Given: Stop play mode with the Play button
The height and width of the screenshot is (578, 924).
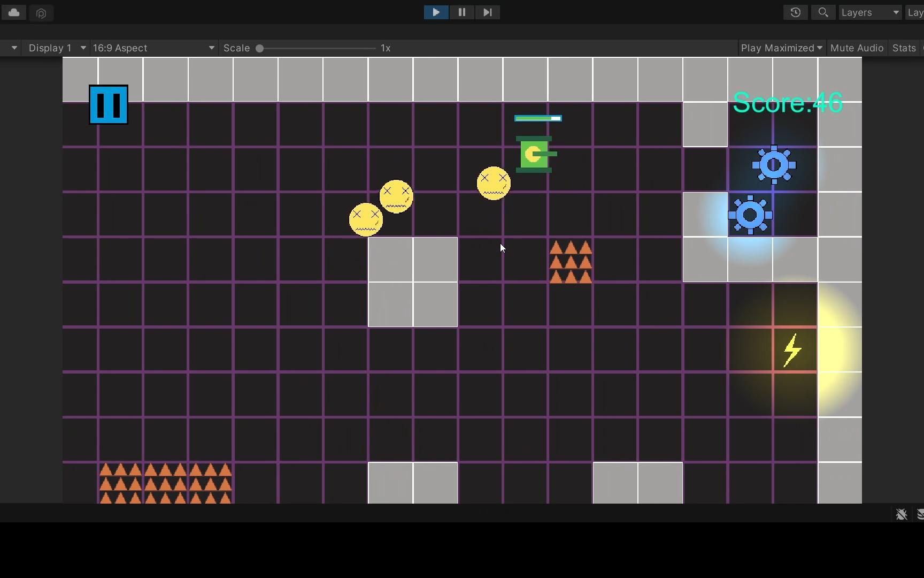Looking at the screenshot, I should 436,12.
